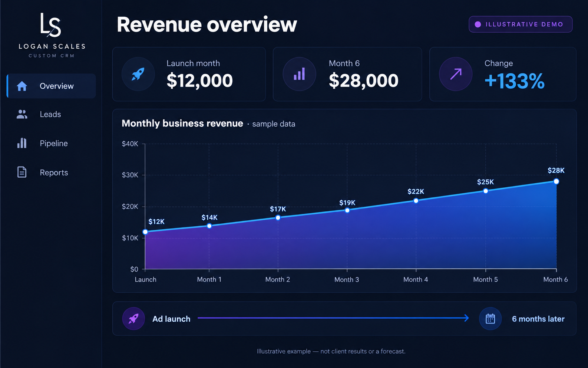Click the rocket icon in Launch month card
Viewport: 588px width, 368px height.
click(x=138, y=74)
